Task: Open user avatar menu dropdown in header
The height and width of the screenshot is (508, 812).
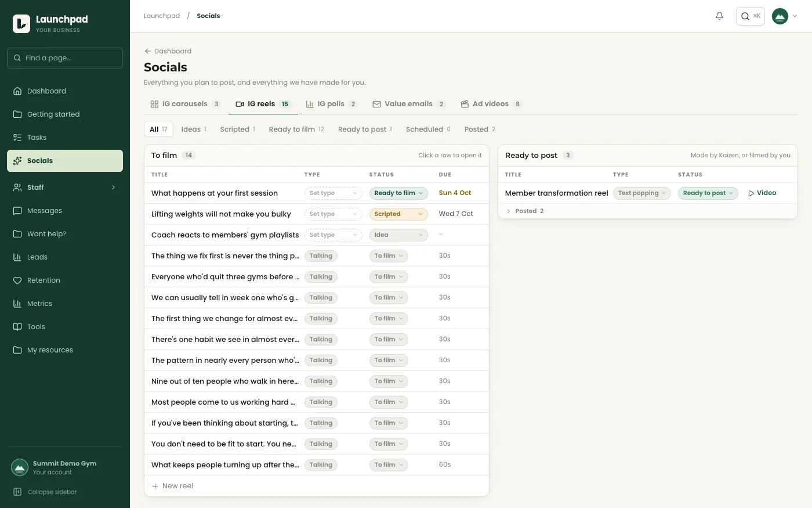Action: click(x=785, y=16)
